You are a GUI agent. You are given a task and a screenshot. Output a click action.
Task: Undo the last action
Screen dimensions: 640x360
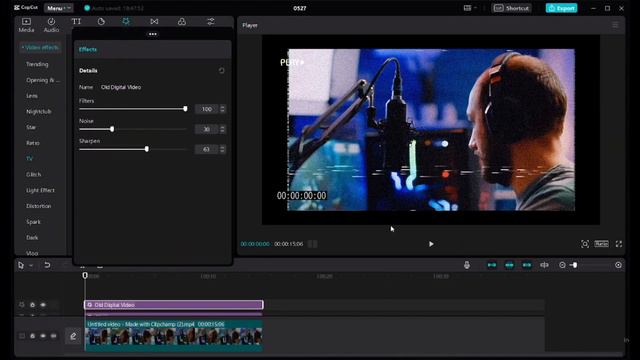47,265
